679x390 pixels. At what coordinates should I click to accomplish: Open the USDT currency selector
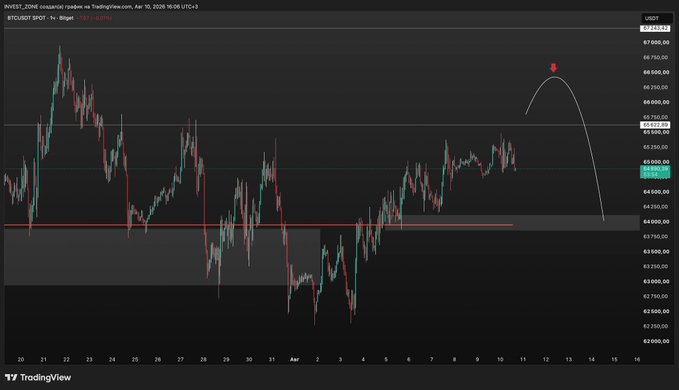point(656,18)
